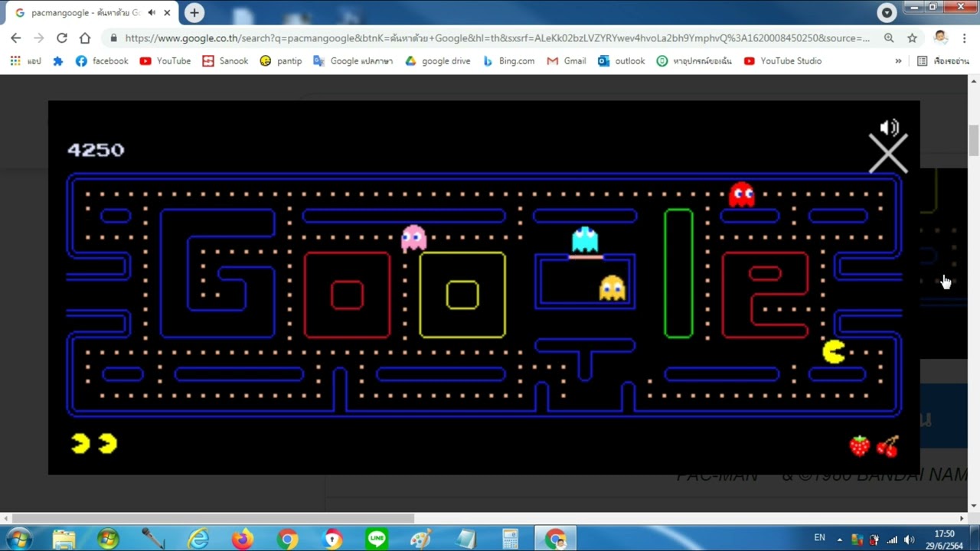The width and height of the screenshot is (980, 551).
Task: Click the first remaining Pac-Man life icon
Action: pyautogui.click(x=80, y=444)
